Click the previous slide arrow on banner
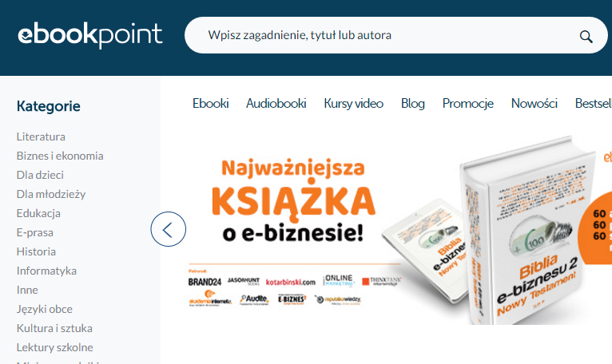This screenshot has height=364, width=612. [169, 229]
